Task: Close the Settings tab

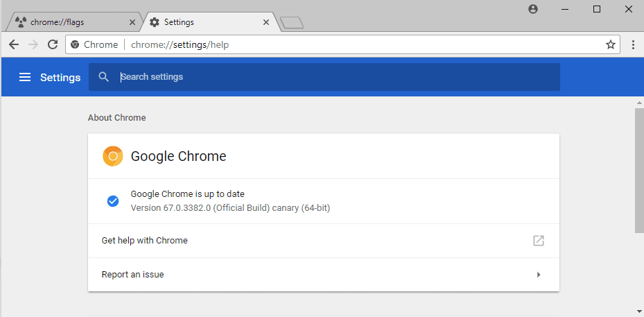Action: (x=266, y=22)
